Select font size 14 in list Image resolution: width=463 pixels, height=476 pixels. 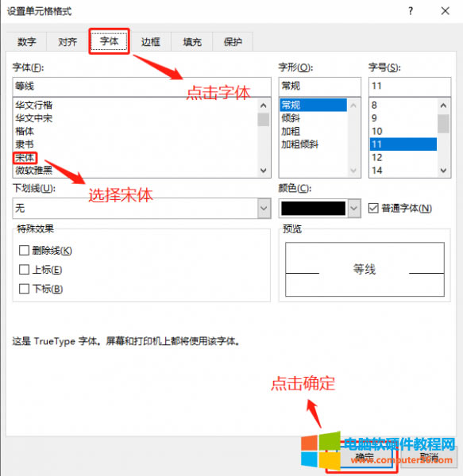[377, 171]
